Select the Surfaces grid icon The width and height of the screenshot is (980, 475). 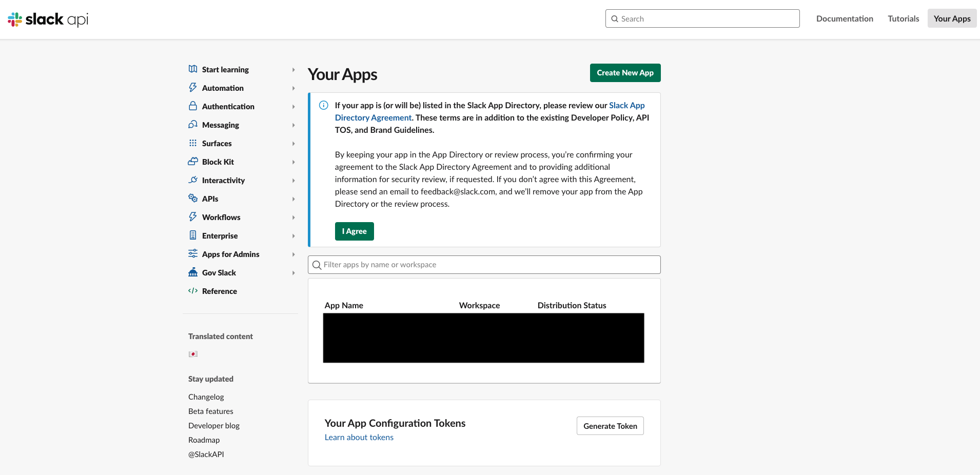pyautogui.click(x=192, y=143)
